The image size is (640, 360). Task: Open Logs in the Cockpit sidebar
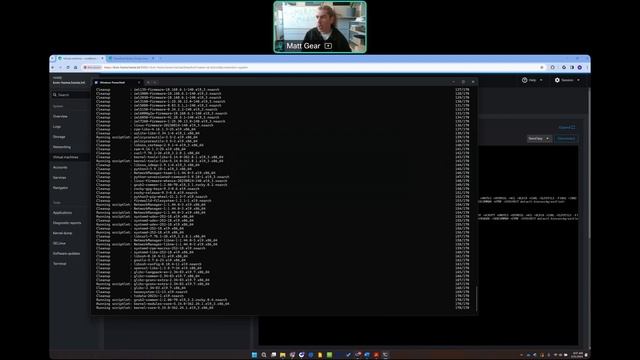[x=57, y=127]
